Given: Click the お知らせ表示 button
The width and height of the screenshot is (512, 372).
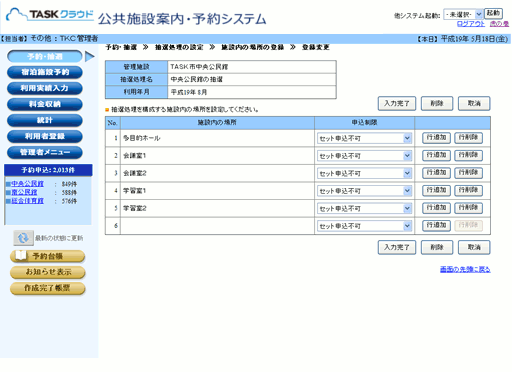Looking at the screenshot, I should click(48, 272).
